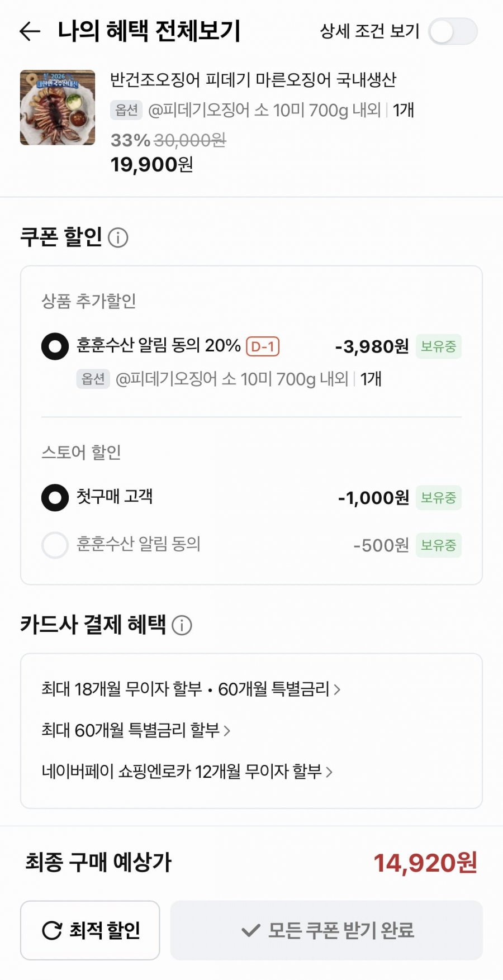Tap 보유중 badge next to -3,980원
This screenshot has width=503, height=980.
click(438, 346)
